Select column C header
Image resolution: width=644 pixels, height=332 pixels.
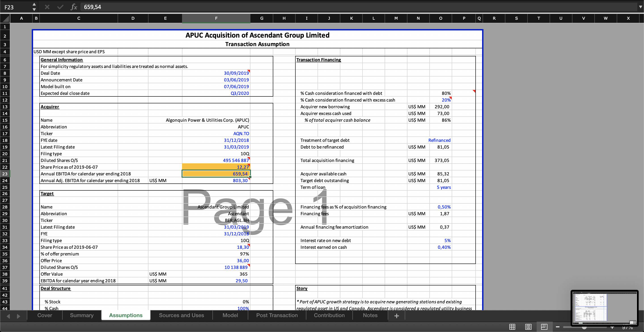79,18
